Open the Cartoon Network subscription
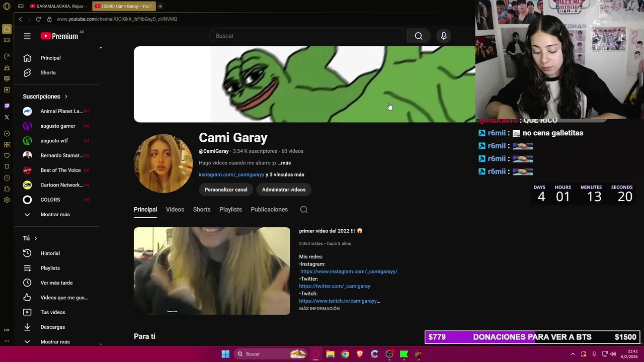This screenshot has height=362, width=644. point(56,185)
